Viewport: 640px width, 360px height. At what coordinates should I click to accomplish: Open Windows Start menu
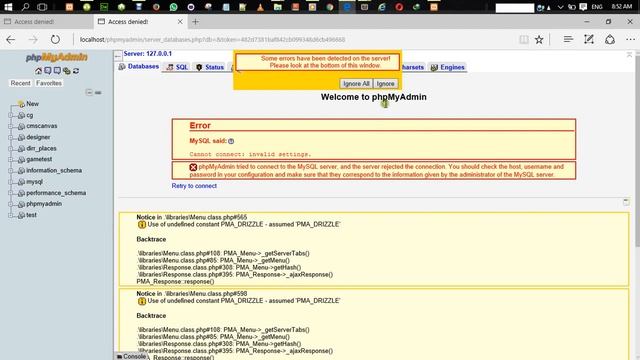(x=8, y=7)
